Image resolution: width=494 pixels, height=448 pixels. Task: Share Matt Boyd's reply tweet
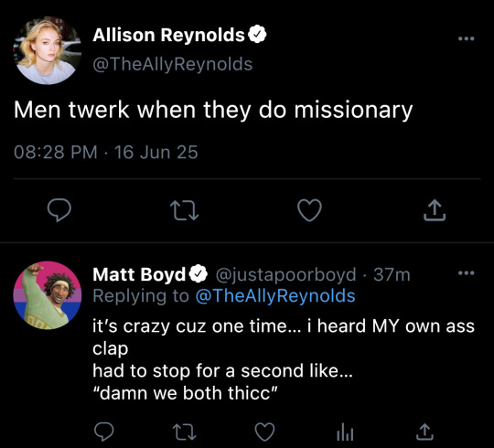tap(424, 432)
